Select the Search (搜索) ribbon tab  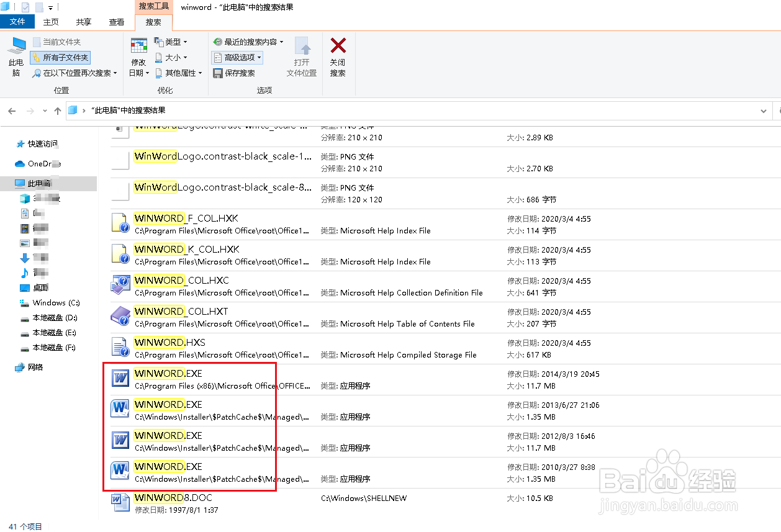153,22
